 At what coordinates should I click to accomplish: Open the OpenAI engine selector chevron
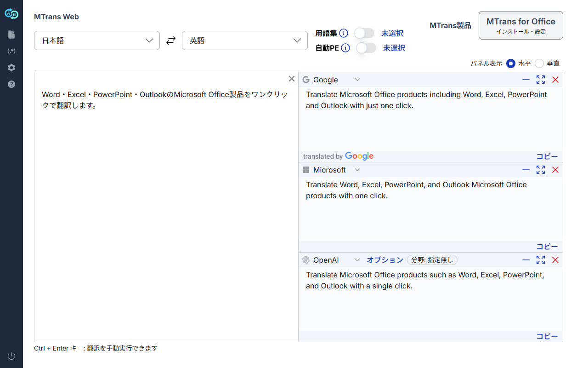coord(357,260)
